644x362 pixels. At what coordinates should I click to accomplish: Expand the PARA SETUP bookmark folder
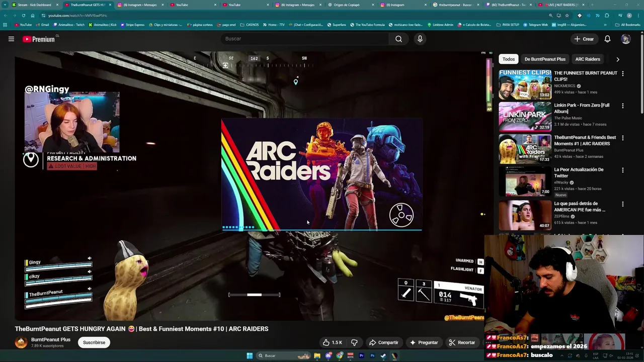(x=508, y=25)
